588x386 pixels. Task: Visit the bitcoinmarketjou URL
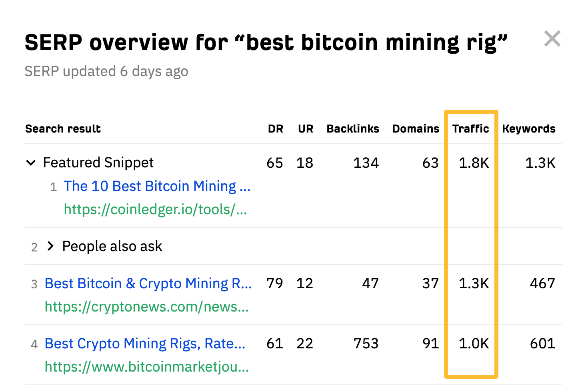tap(146, 367)
